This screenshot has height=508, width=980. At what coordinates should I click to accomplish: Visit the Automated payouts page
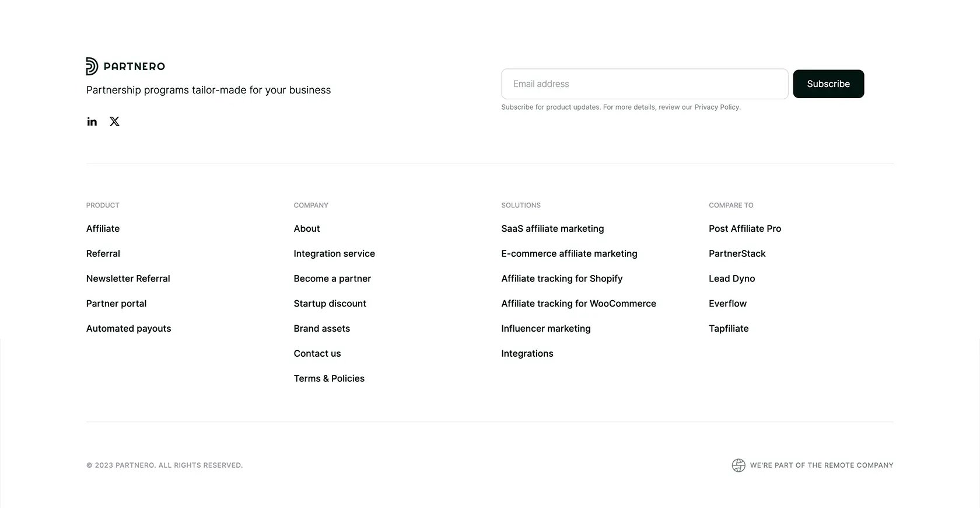(129, 329)
